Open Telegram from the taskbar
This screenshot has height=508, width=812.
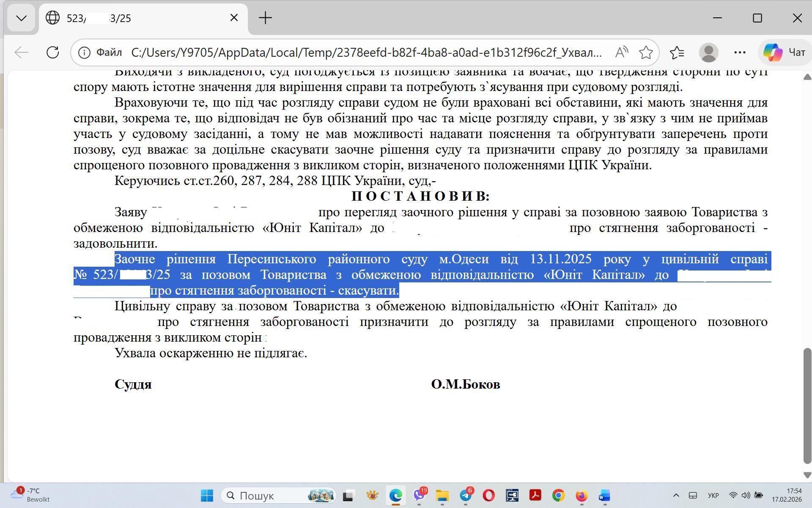coord(466,495)
